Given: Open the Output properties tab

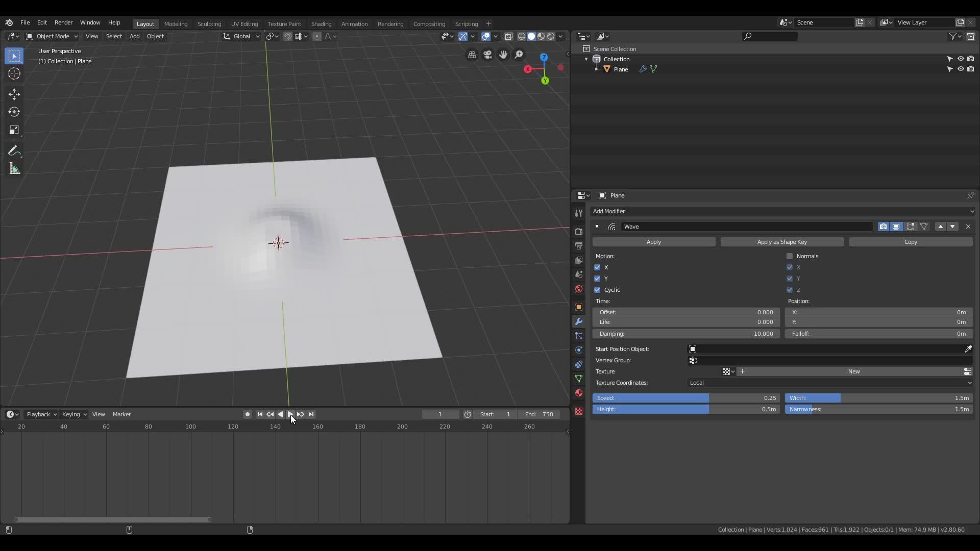Looking at the screenshot, I should click(578, 246).
